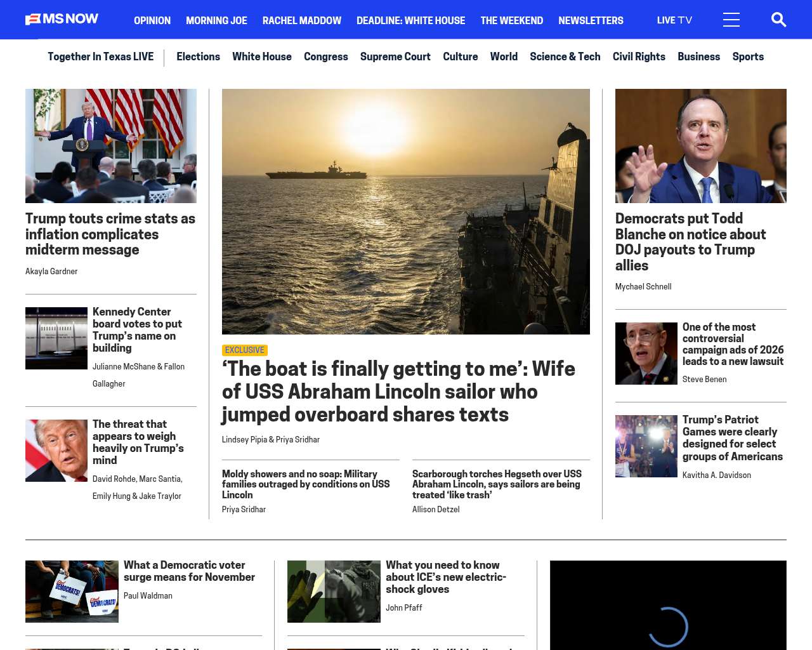Go to the Business topic
The image size is (812, 650).
pos(698,56)
